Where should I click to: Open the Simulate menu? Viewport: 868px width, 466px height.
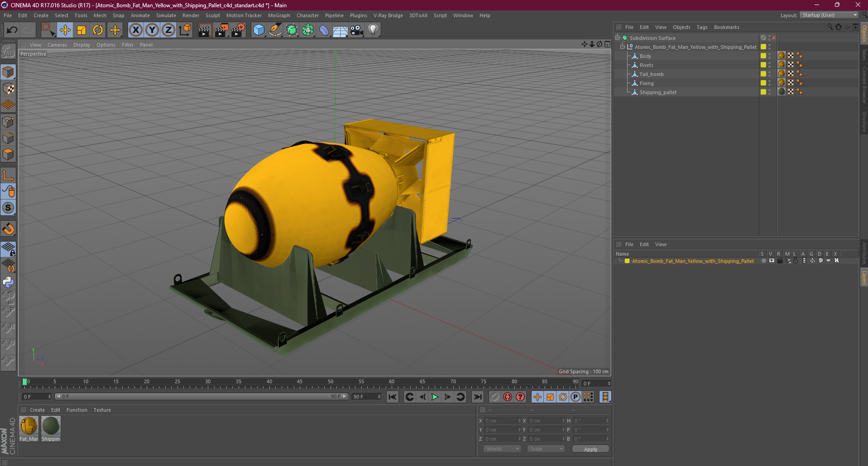(x=166, y=15)
